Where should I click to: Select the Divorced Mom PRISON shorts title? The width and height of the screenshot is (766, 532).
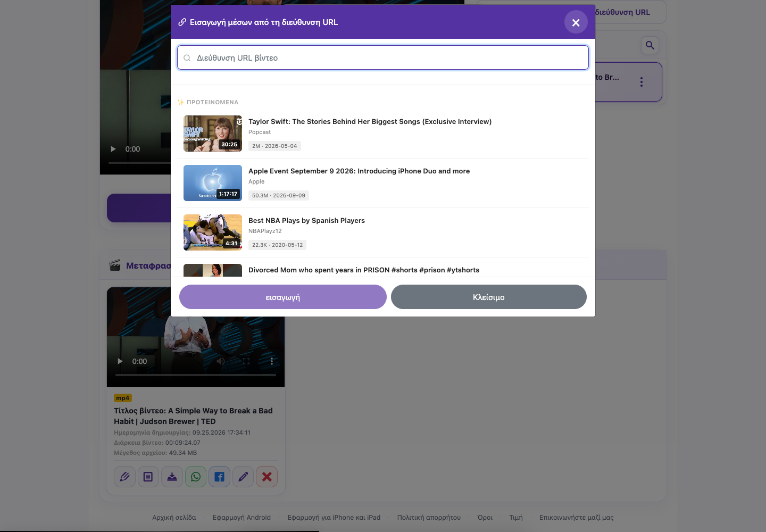pos(364,270)
